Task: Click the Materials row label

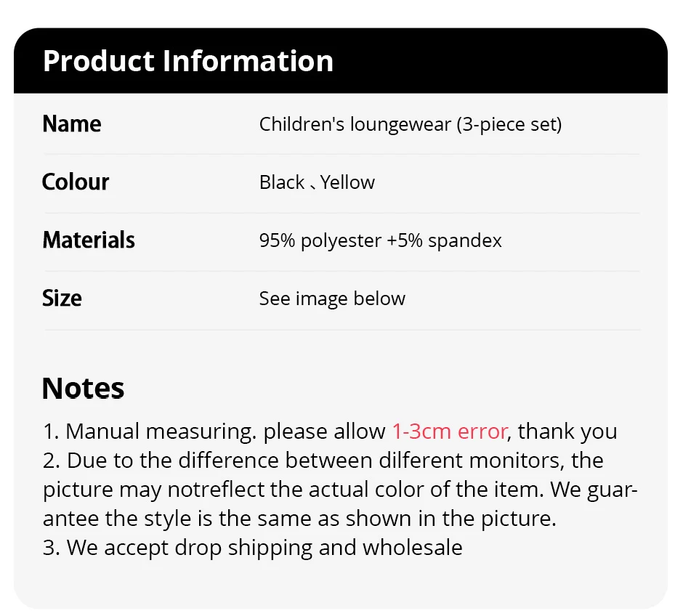Action: 89,240
